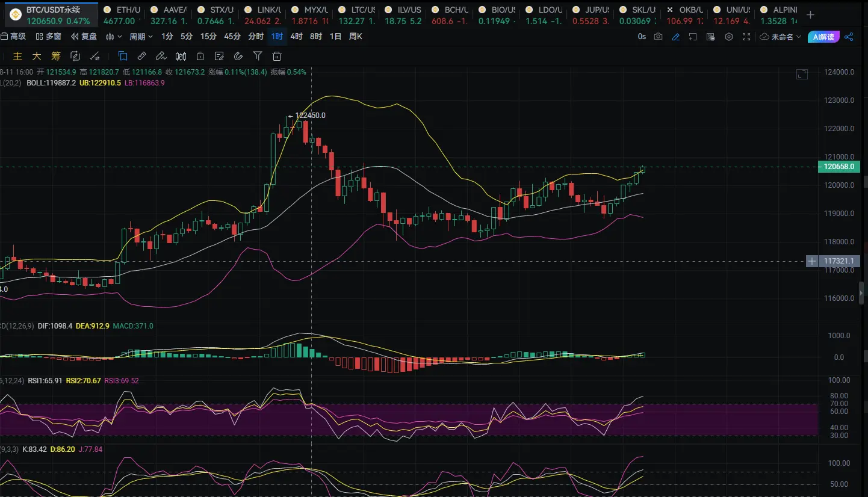Enter fullscreen with expand arrows icon
The width and height of the screenshot is (868, 497).
(x=747, y=37)
